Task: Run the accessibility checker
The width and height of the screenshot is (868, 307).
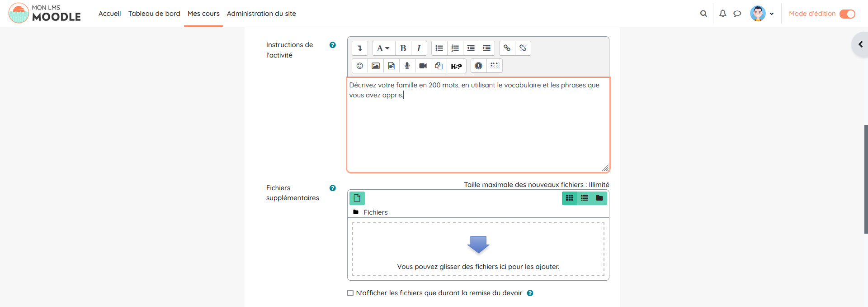Action: (478, 66)
